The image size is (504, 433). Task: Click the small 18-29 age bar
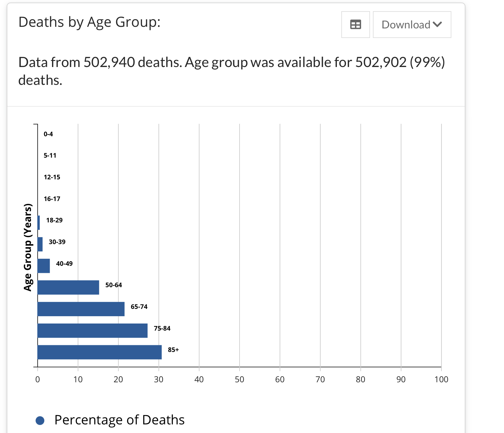[x=39, y=222]
